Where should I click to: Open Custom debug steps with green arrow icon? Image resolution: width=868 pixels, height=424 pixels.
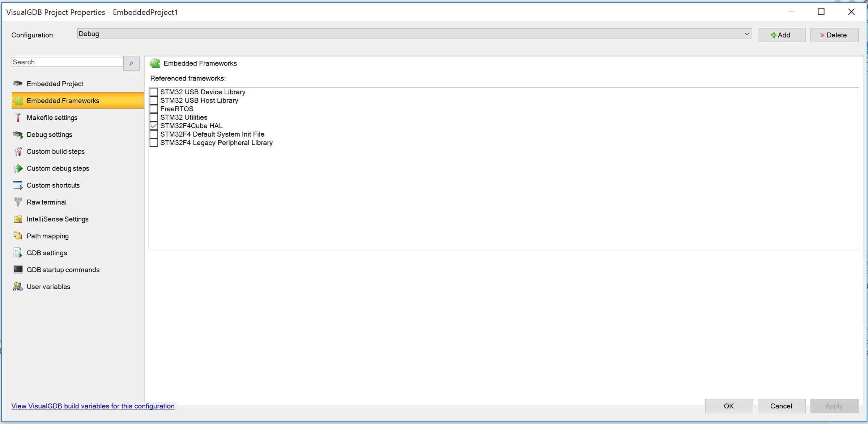17,168
